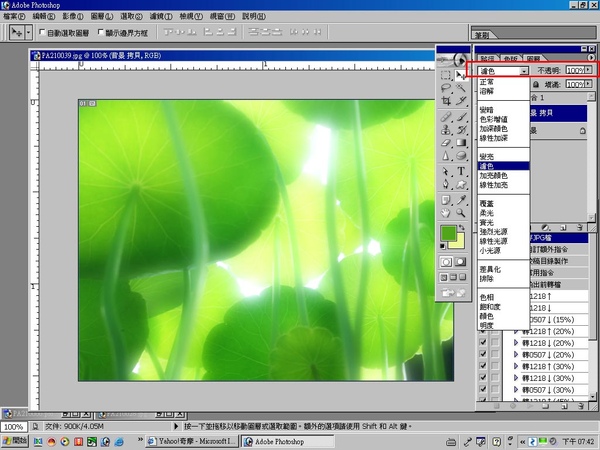This screenshot has height=450, width=600.
Task: Open tool preset picker arrow in options bar
Action: [29, 33]
